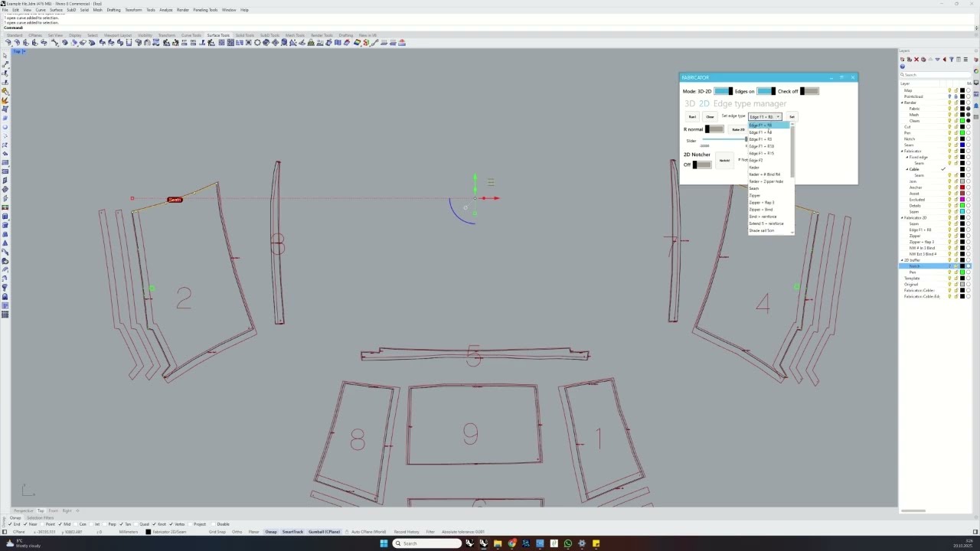Toggle the Check off switch

(x=809, y=91)
